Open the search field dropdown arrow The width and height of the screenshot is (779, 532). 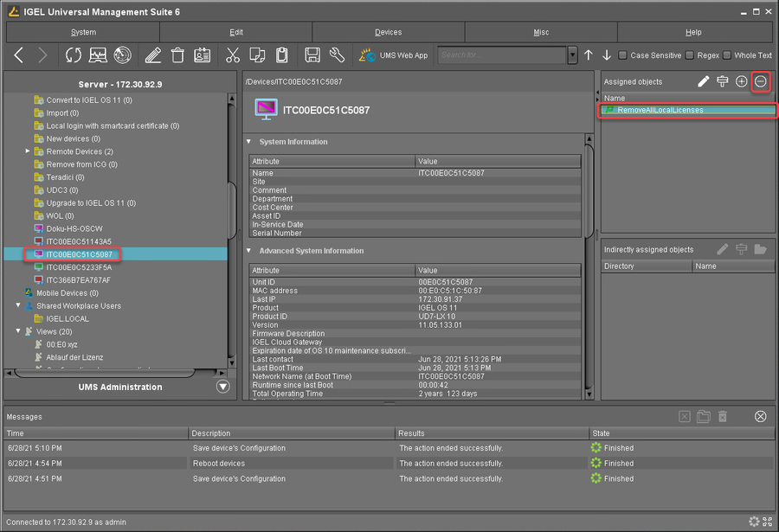(x=572, y=55)
